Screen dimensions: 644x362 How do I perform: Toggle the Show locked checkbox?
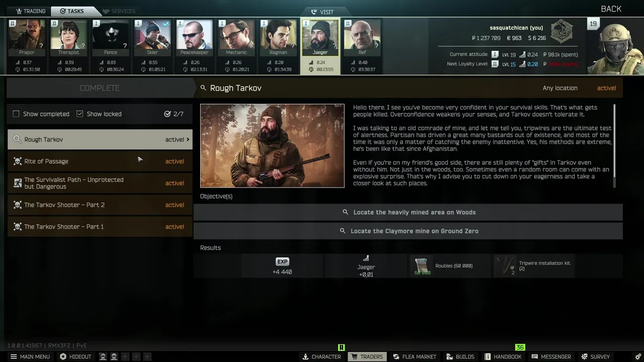point(79,114)
